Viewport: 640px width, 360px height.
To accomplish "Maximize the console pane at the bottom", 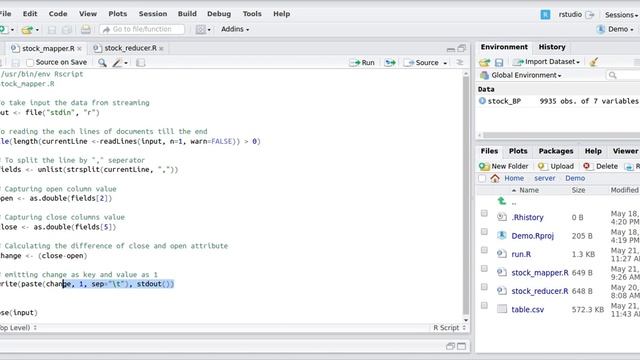I will 462,346.
